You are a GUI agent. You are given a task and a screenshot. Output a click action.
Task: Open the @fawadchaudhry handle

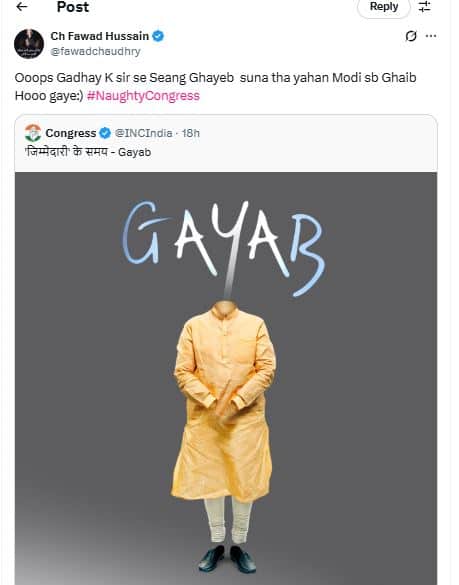click(x=96, y=51)
